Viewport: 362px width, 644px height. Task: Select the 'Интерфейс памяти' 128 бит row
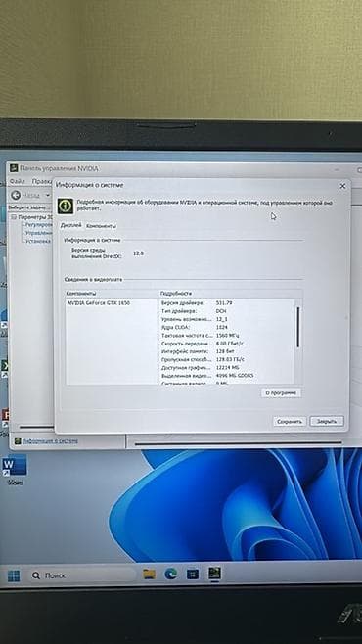click(227, 351)
